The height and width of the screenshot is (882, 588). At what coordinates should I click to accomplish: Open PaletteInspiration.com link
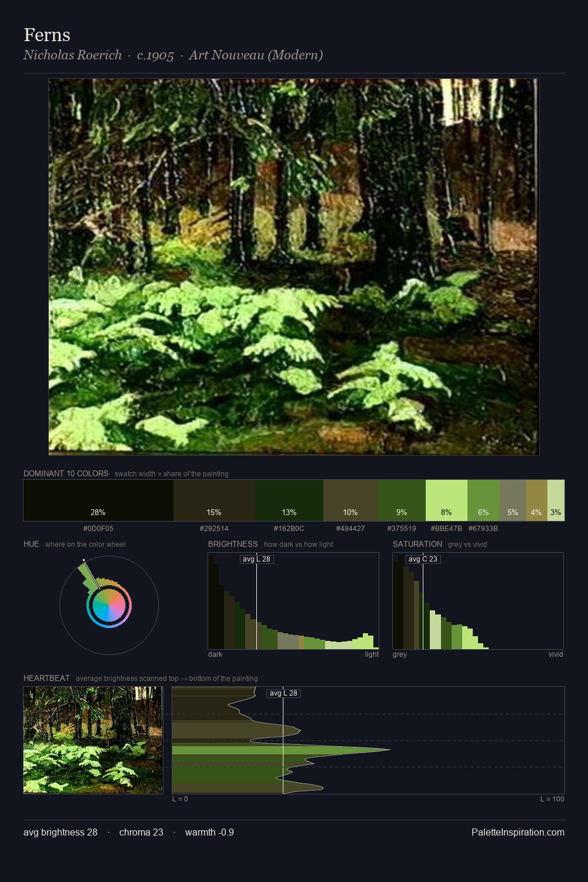pyautogui.click(x=518, y=832)
